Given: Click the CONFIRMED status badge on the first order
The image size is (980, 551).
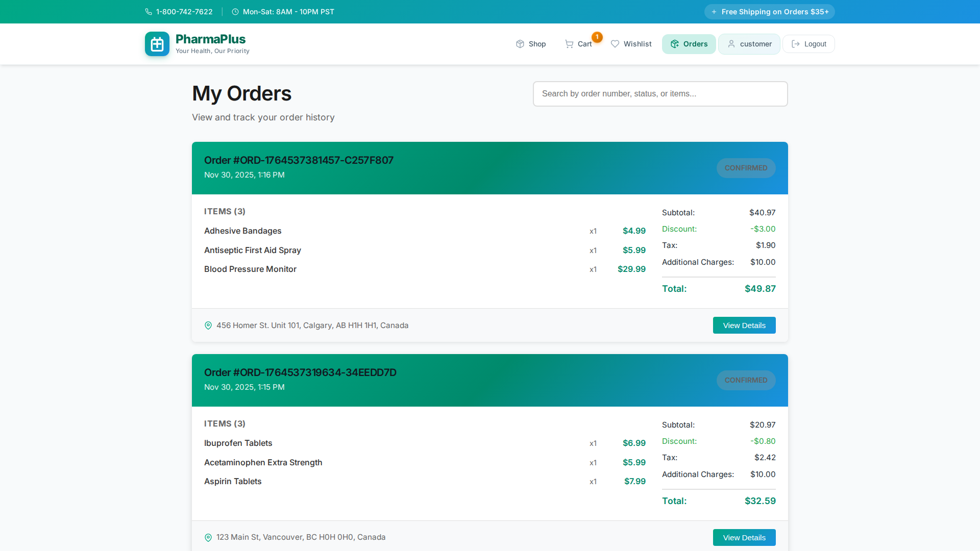Looking at the screenshot, I should (746, 168).
